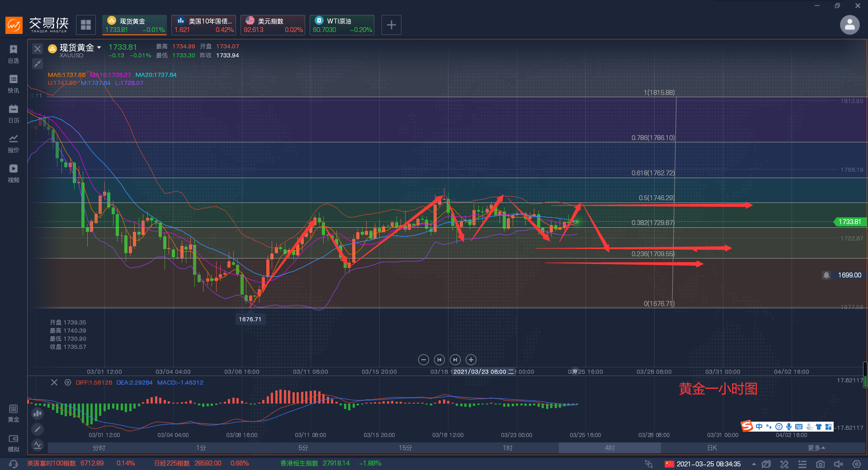Open the 黄金 gold sidebar icon
This screenshot has height=470, width=868.
(14, 413)
